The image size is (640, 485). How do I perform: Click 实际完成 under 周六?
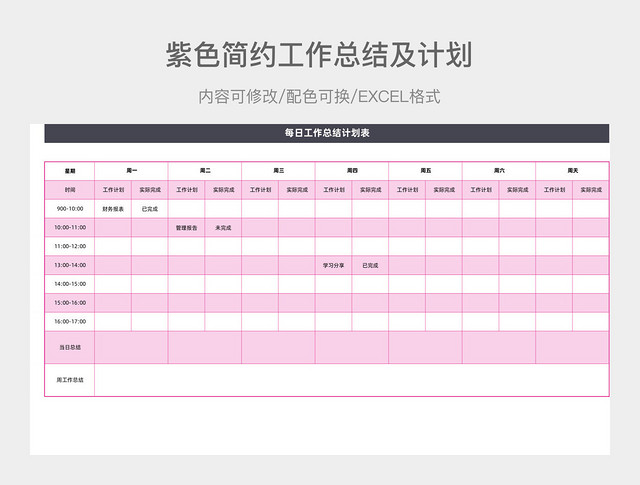(x=517, y=190)
